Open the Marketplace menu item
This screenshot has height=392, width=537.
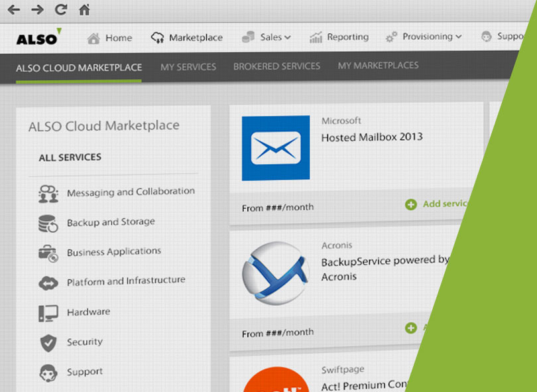pyautogui.click(x=196, y=37)
